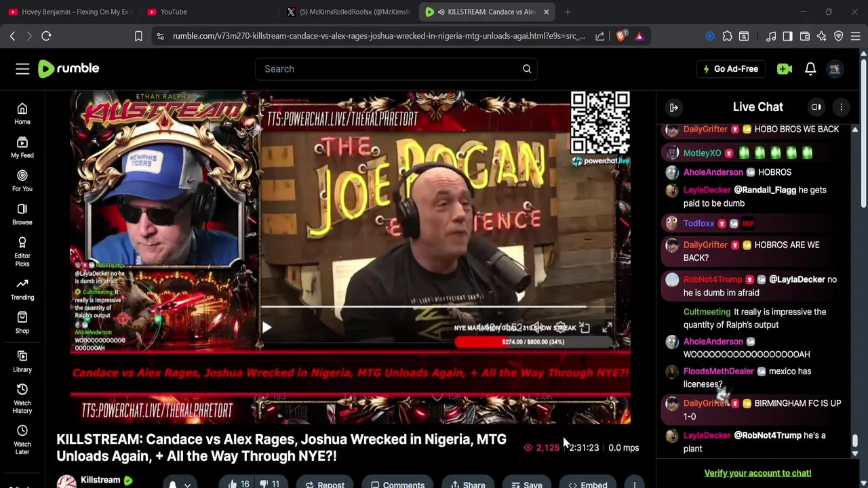This screenshot has width=868, height=488.
Task: Click DailyGrifter username on BIRMINGHAM FC message
Action: pyautogui.click(x=705, y=403)
